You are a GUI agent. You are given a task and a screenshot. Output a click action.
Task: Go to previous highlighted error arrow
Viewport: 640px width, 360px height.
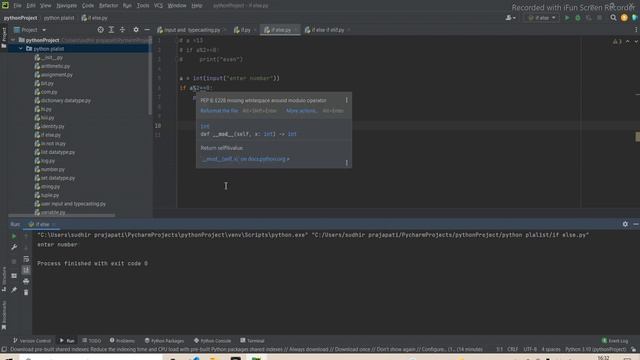click(628, 42)
